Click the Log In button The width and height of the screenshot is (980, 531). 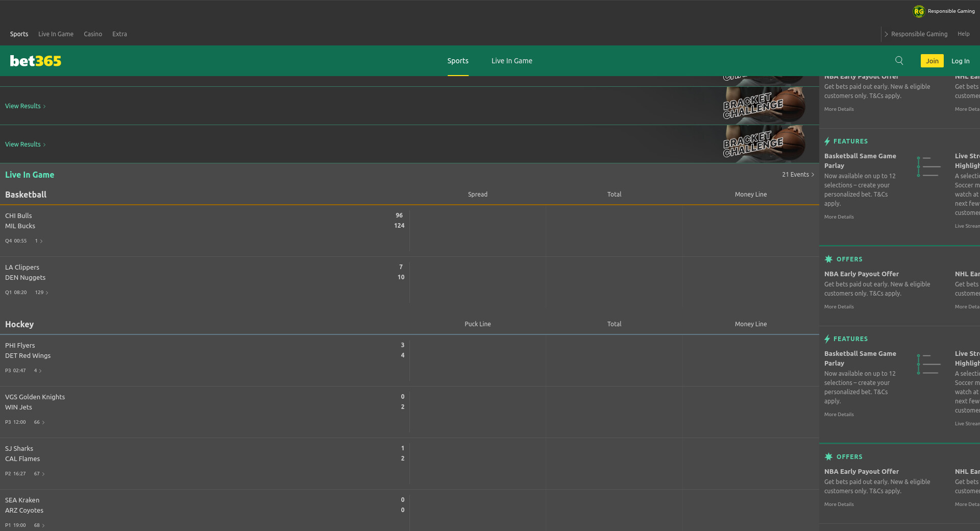pyautogui.click(x=960, y=61)
